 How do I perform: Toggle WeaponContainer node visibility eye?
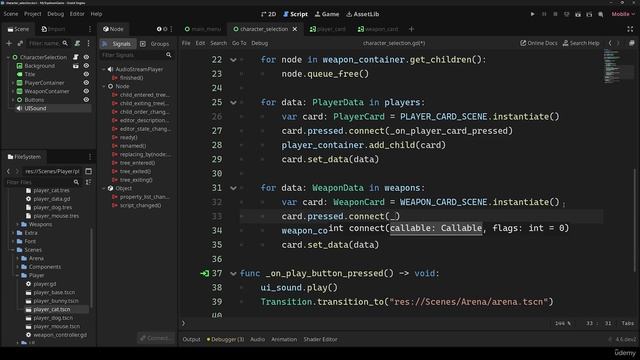(86, 91)
